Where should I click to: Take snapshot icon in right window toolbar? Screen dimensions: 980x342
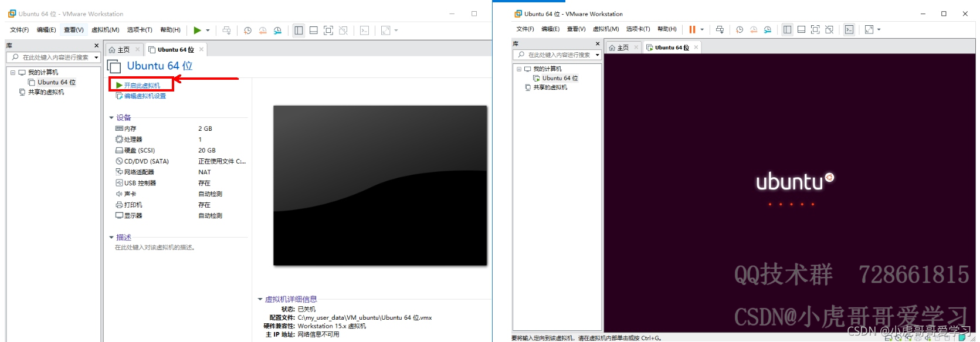coord(740,29)
